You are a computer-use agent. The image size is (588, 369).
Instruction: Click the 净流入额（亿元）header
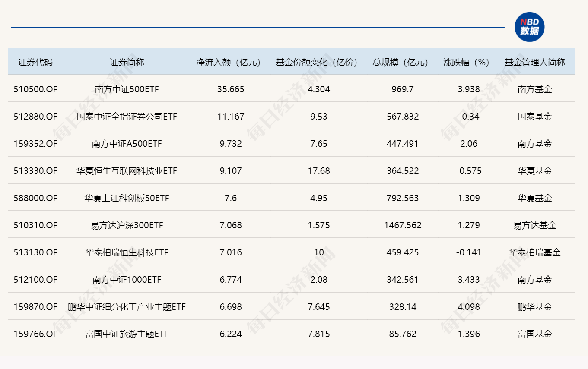(228, 62)
